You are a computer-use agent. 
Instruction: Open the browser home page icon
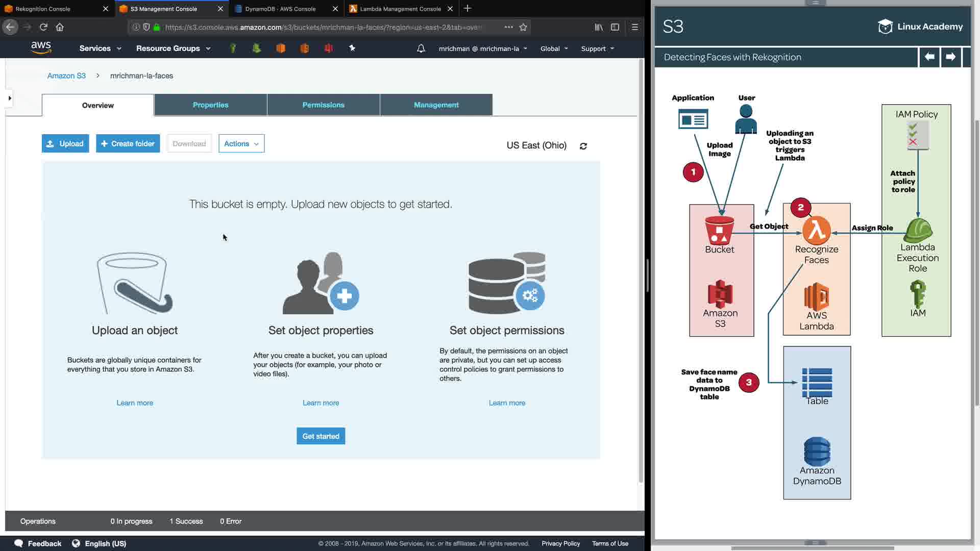60,27
